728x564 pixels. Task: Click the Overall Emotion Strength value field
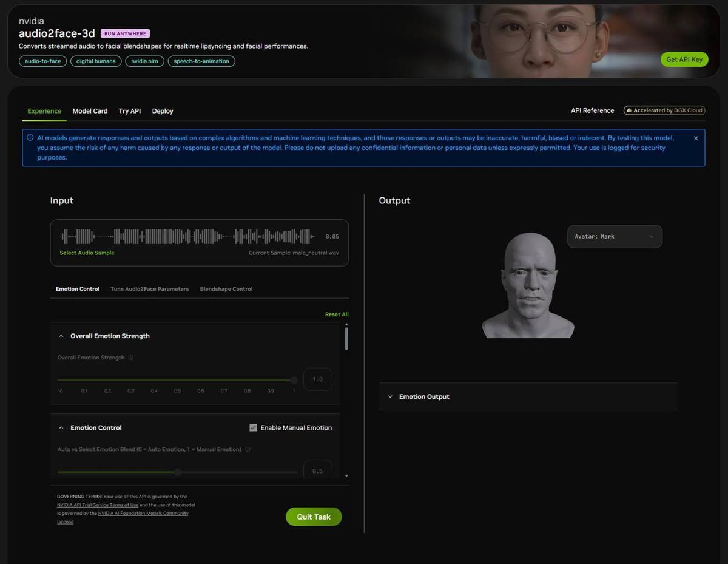(317, 379)
